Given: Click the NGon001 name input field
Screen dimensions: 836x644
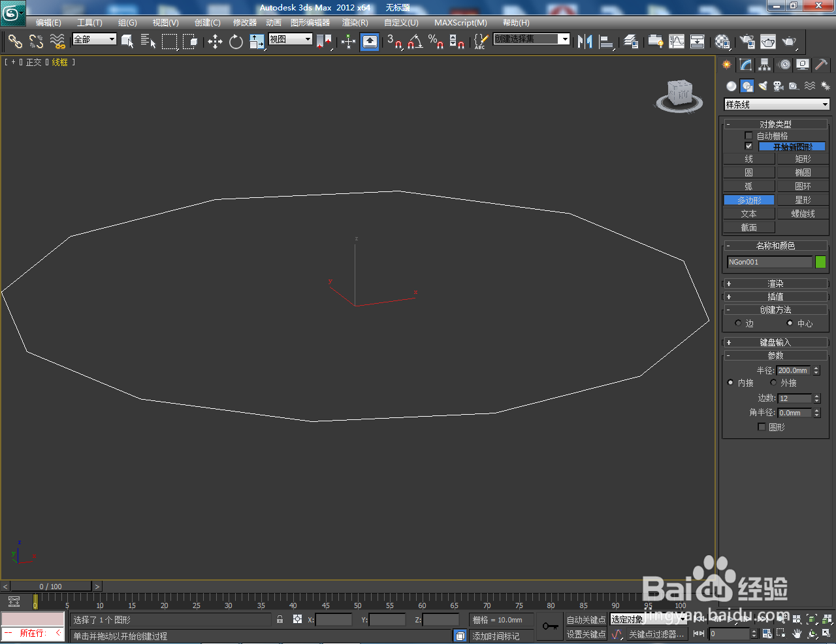Looking at the screenshot, I should point(769,261).
